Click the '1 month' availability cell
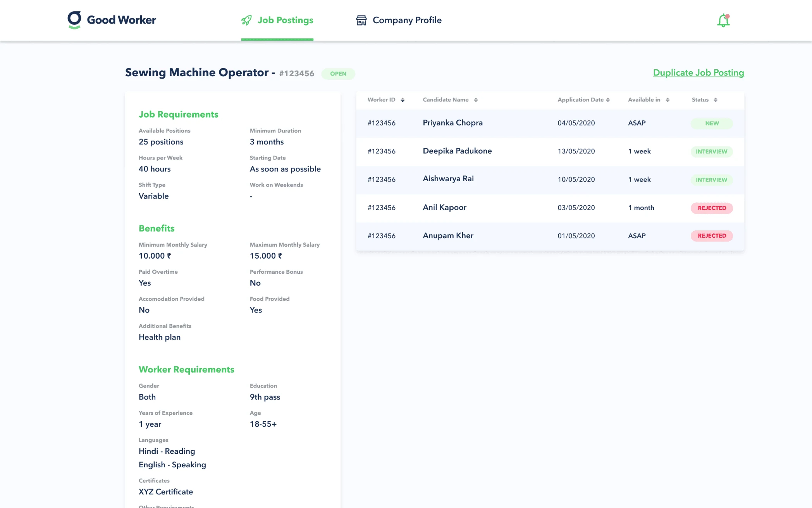The image size is (812, 508). click(641, 208)
